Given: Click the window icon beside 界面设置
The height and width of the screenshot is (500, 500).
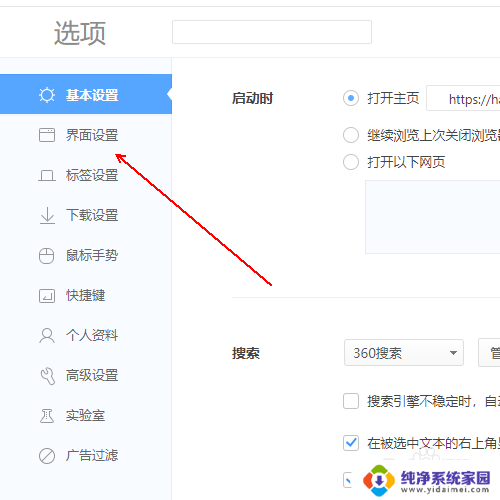Looking at the screenshot, I should pyautogui.click(x=47, y=135).
